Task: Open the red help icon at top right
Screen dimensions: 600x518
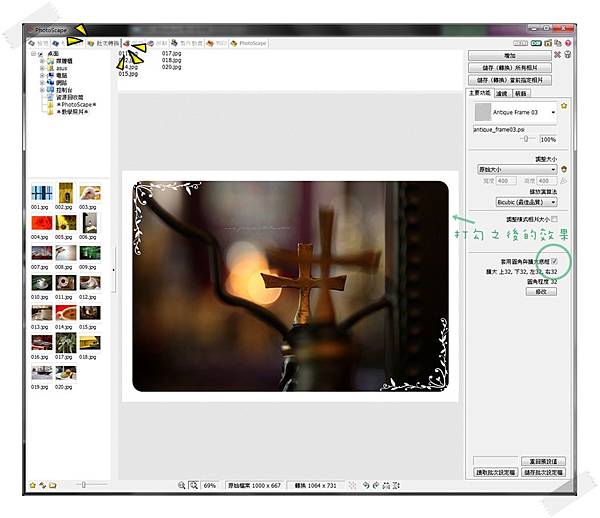Action: pos(568,43)
